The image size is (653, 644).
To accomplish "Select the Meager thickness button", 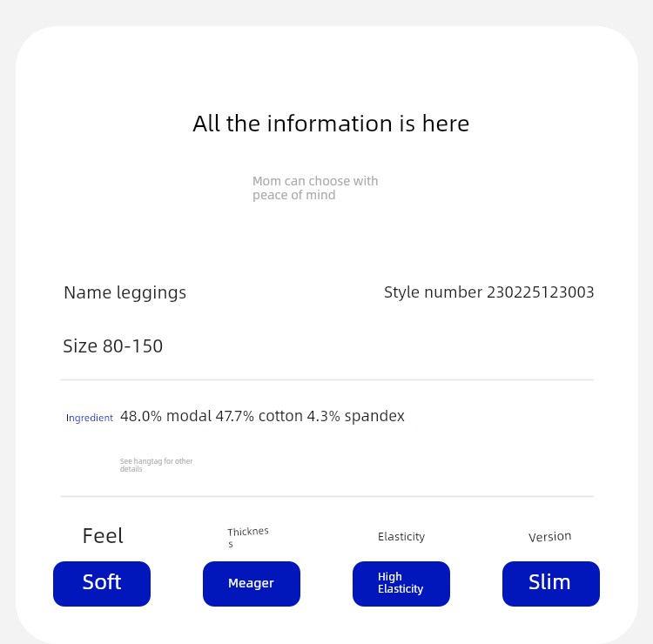I will pyautogui.click(x=252, y=584).
